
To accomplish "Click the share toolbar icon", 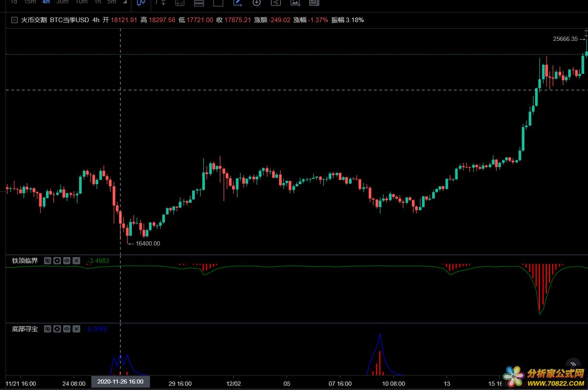I will (276, 3).
